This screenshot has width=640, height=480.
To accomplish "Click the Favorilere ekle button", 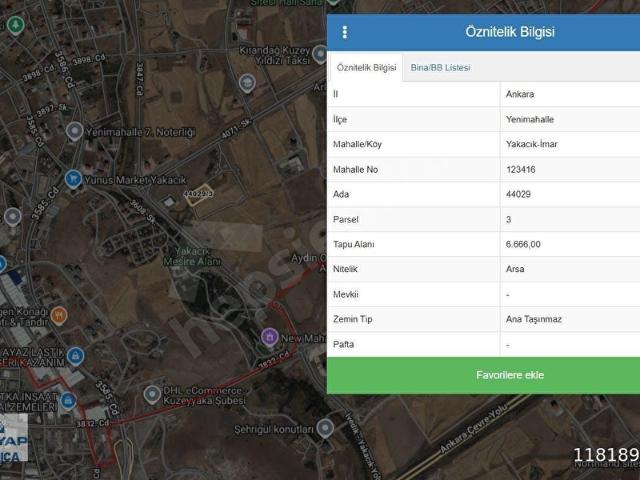I will [x=483, y=375].
